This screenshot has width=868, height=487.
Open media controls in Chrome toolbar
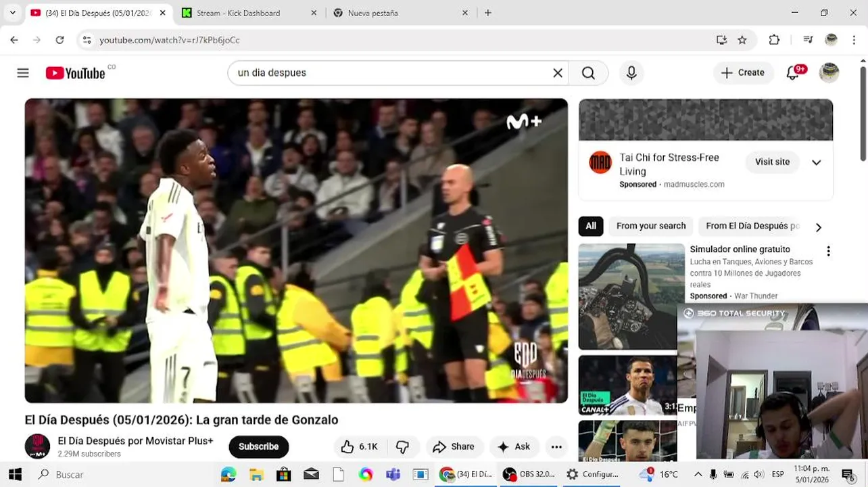808,40
